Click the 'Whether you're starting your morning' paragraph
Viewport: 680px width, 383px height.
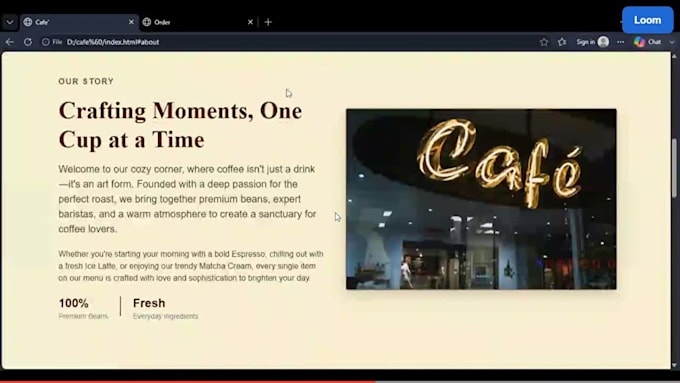click(x=191, y=266)
